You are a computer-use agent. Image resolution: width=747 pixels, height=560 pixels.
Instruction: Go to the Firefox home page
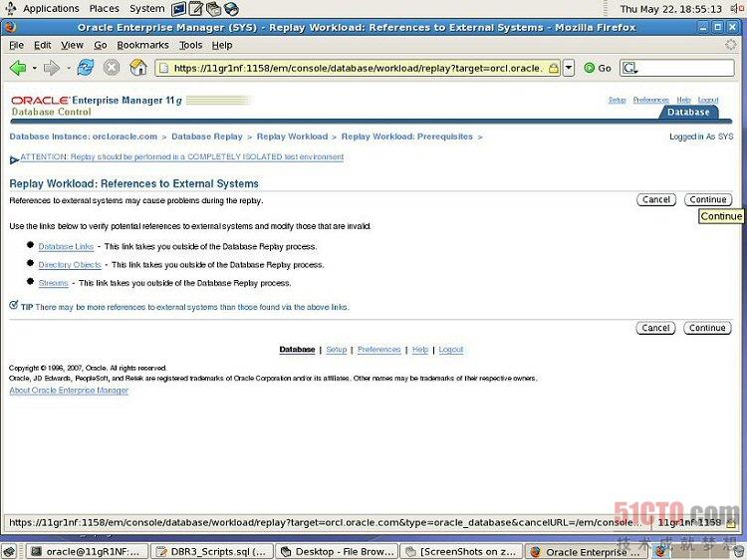[x=138, y=68]
